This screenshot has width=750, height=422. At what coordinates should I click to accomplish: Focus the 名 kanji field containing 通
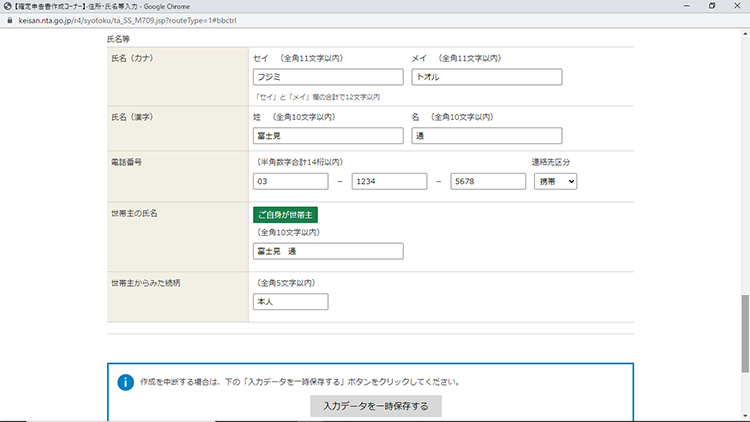pos(486,136)
